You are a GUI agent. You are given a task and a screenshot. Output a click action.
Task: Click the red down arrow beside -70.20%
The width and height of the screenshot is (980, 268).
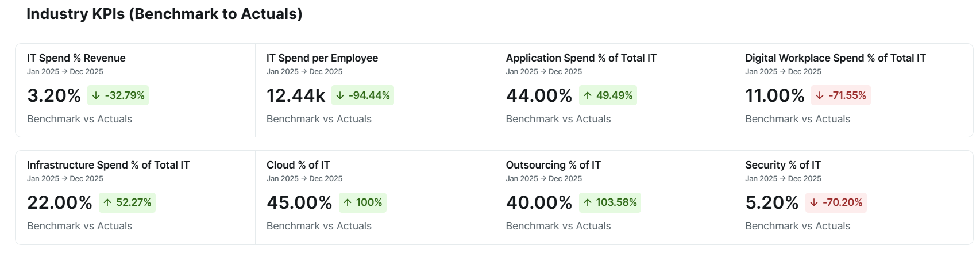coord(814,202)
